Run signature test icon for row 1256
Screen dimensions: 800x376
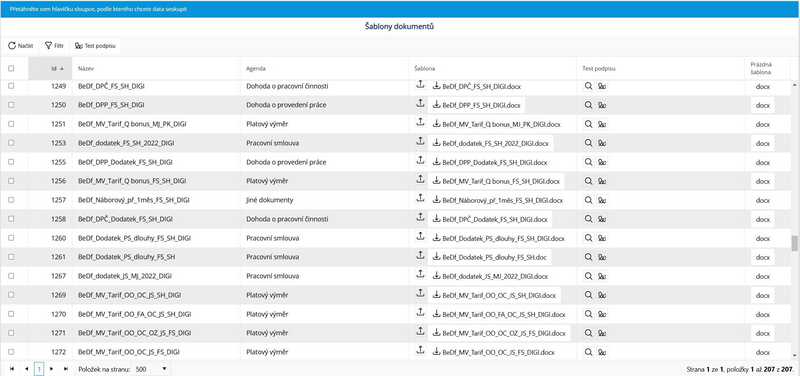(x=602, y=181)
